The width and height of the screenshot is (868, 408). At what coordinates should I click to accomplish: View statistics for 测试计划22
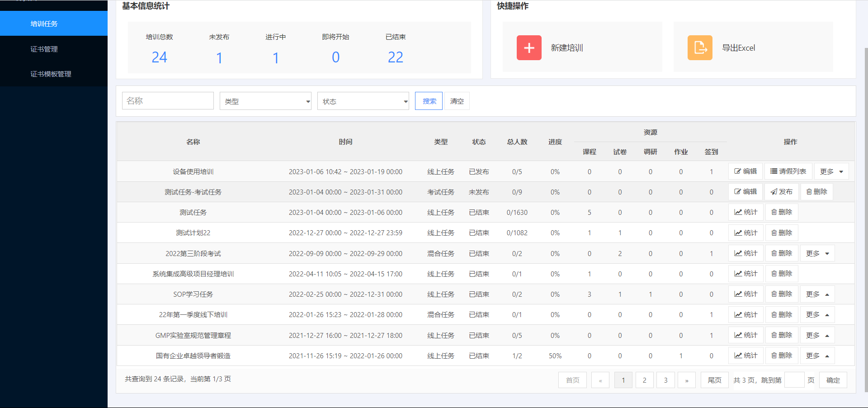pyautogui.click(x=746, y=233)
